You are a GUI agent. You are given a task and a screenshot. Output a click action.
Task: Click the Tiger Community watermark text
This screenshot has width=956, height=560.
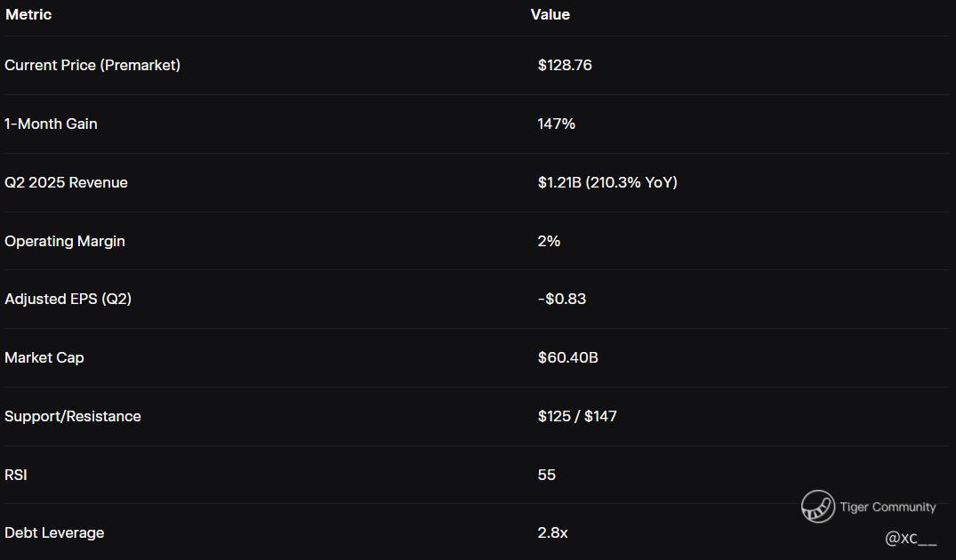[888, 508]
